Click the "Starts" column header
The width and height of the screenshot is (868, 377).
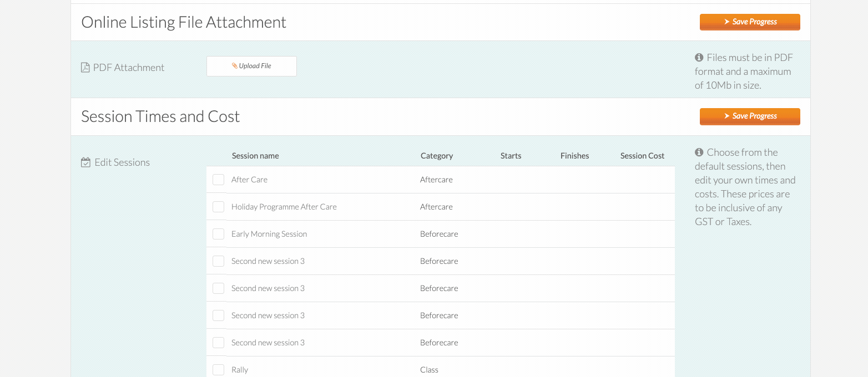point(511,156)
